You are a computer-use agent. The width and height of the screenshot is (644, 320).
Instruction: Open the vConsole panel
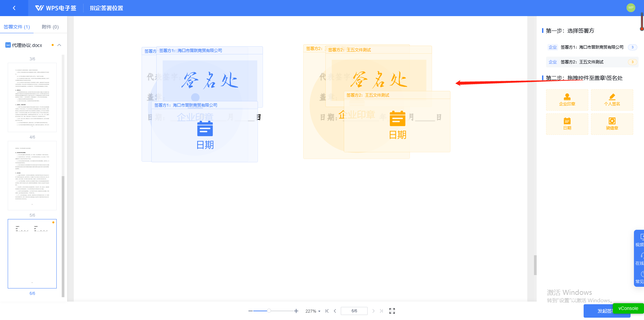pyautogui.click(x=628, y=308)
